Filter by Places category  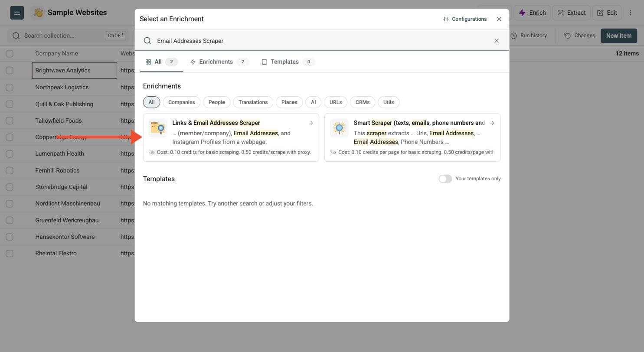(289, 102)
